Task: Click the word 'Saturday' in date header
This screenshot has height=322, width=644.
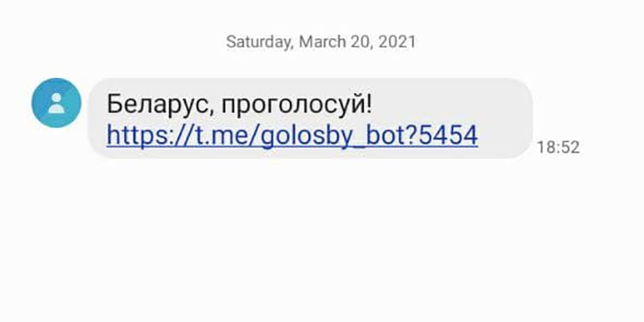Action: click(258, 42)
